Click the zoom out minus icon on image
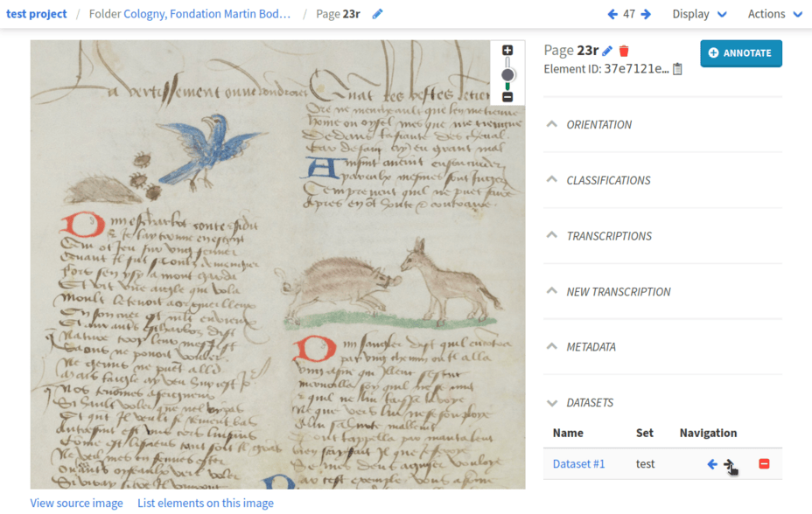 point(507,96)
